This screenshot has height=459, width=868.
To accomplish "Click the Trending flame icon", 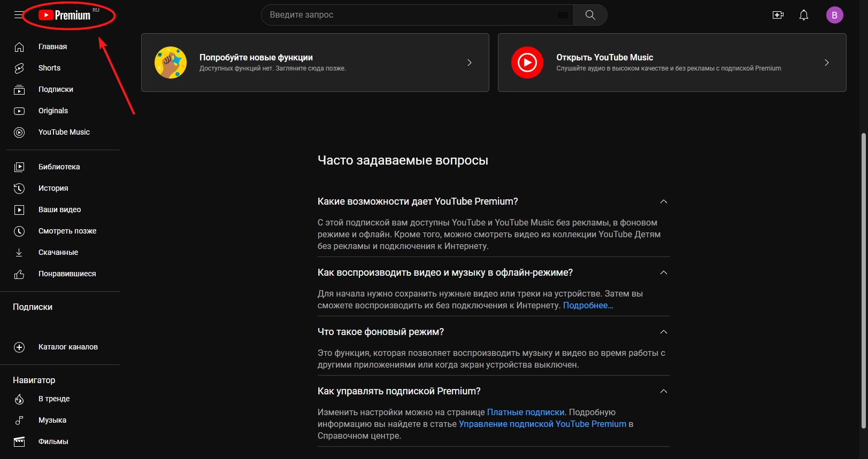I will [x=19, y=399].
